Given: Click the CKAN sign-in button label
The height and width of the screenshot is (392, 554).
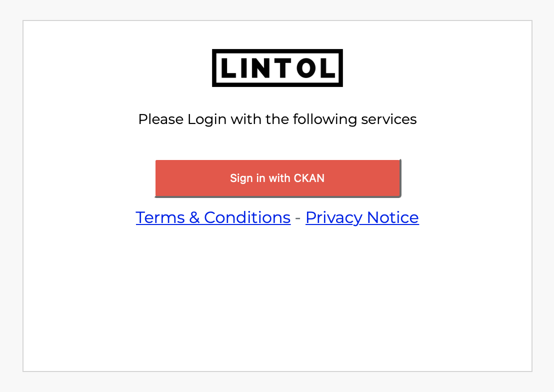Looking at the screenshot, I should coord(277,178).
